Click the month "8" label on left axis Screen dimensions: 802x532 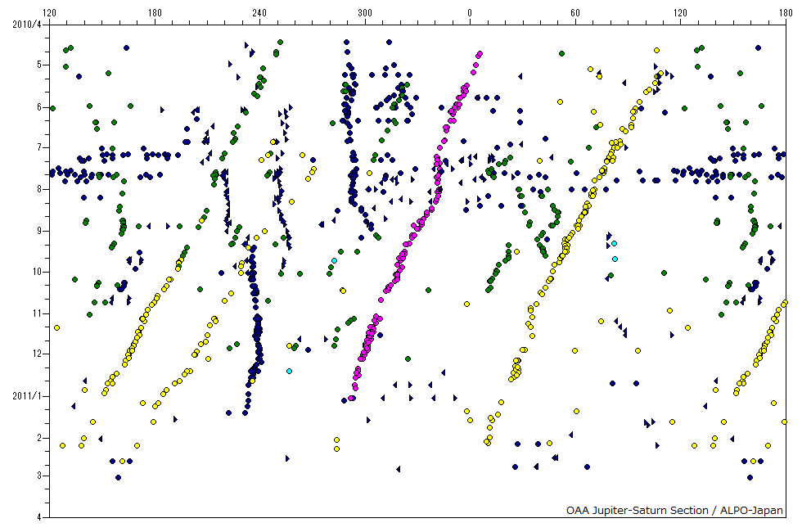(x=39, y=189)
